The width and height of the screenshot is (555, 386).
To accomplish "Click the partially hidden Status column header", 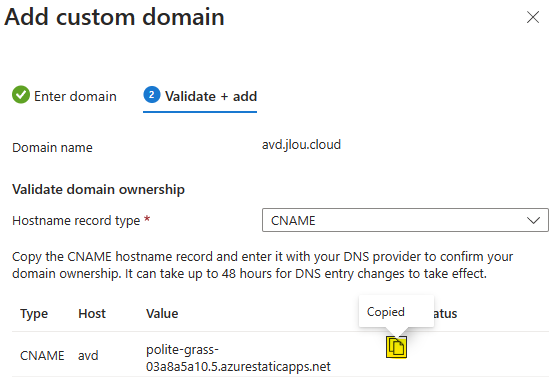I will (x=446, y=313).
